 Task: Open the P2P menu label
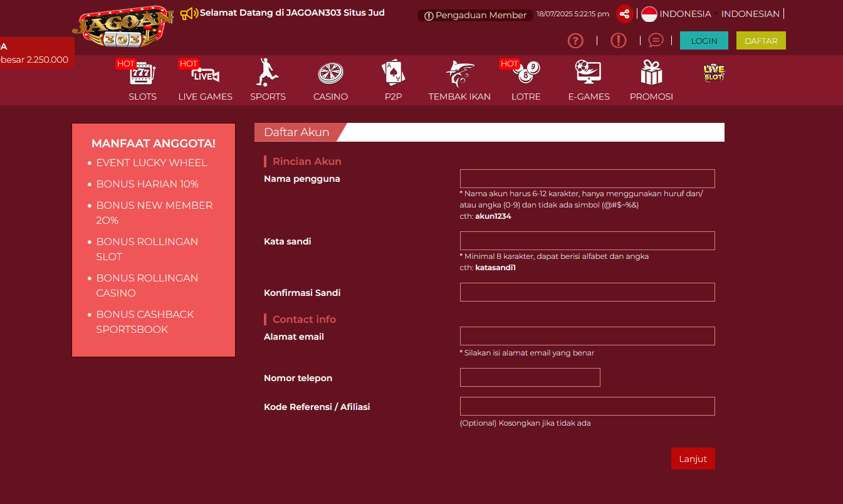coord(393,97)
